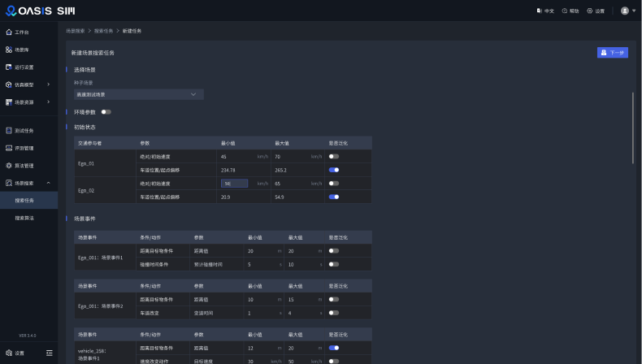Open the 种子场景 seed scenario dropdown
Viewport: 642px width, 364px height.
138,94
